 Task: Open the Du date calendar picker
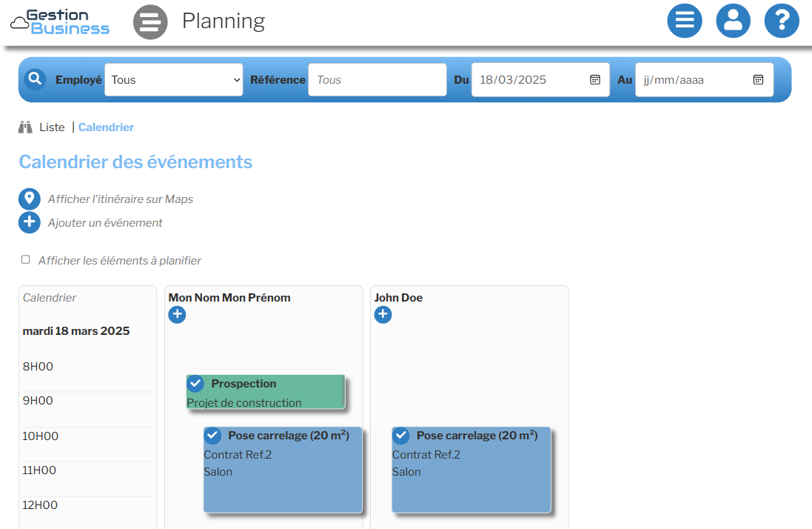pos(594,80)
